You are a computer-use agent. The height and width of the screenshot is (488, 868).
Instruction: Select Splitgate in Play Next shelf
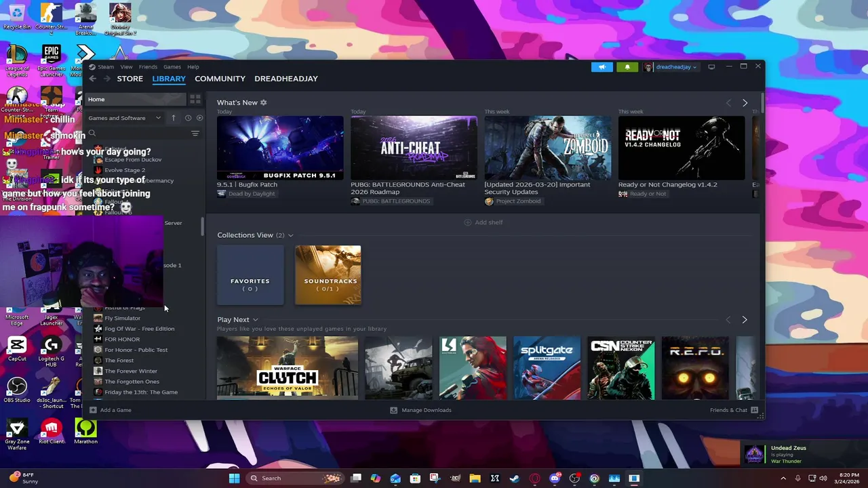[547, 368]
